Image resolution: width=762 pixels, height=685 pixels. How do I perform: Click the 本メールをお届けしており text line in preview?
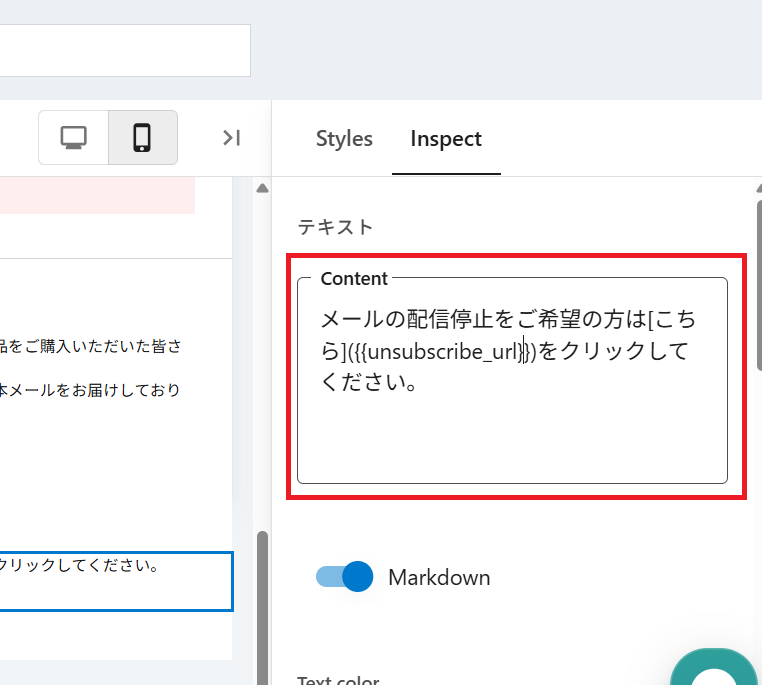tap(89, 390)
